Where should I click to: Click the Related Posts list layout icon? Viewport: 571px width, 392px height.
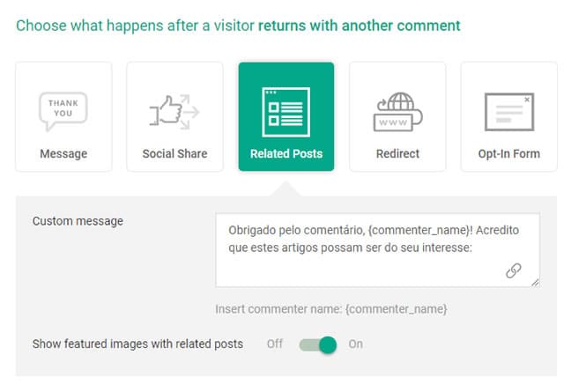tap(286, 112)
